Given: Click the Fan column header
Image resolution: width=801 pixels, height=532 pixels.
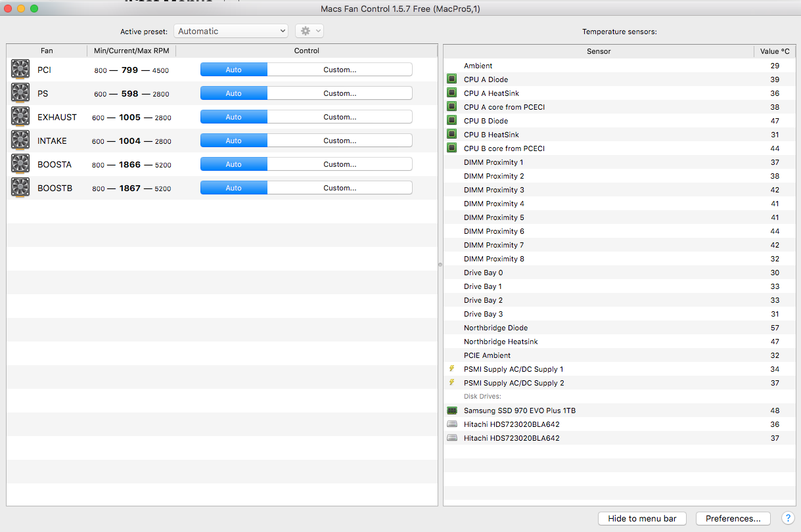Looking at the screenshot, I should tap(47, 51).
